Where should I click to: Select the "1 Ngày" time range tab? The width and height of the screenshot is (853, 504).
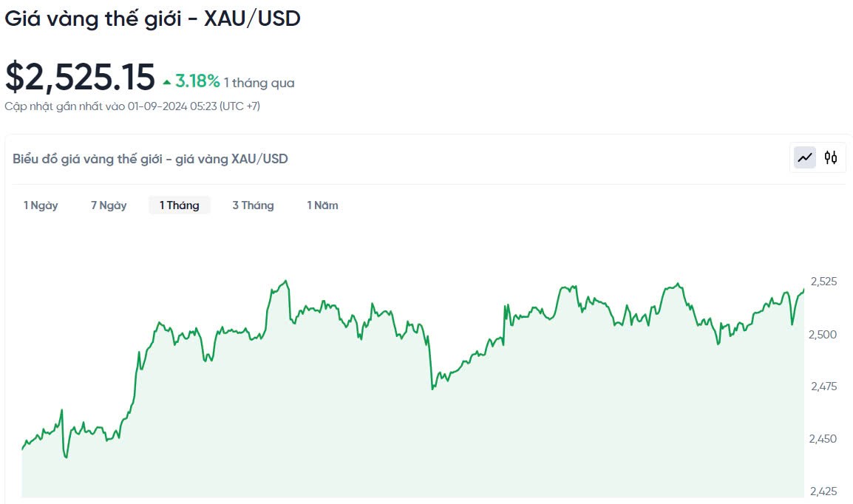click(41, 205)
